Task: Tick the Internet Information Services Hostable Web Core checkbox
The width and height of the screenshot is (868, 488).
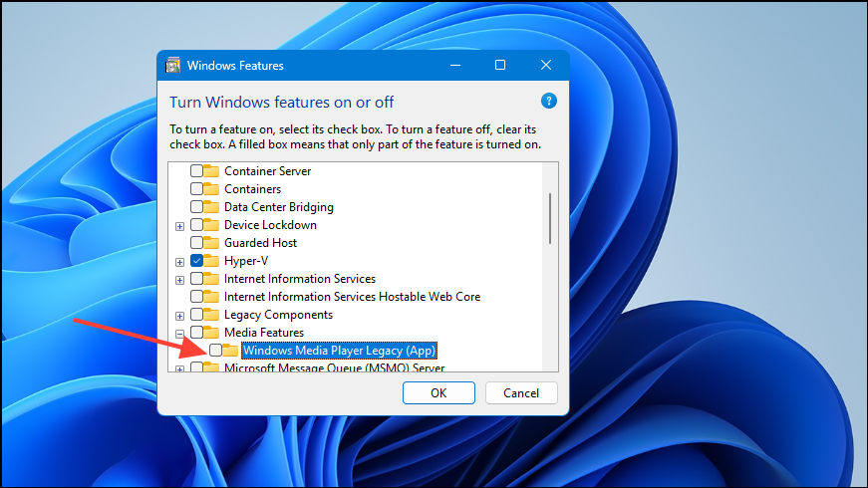Action: point(196,297)
